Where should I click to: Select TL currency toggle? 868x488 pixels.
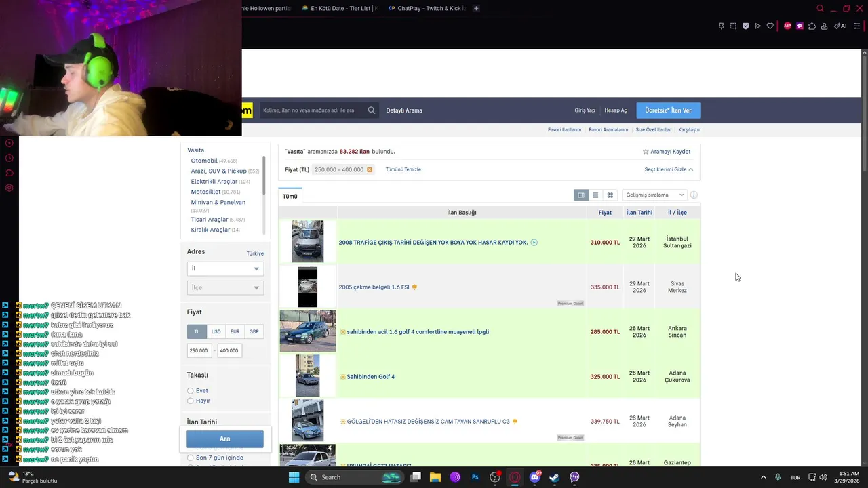[x=197, y=332]
